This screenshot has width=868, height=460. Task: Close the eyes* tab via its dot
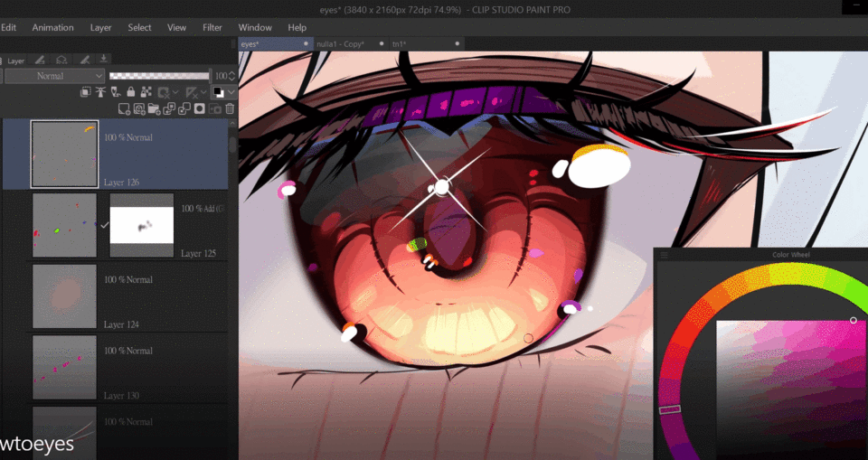pyautogui.click(x=306, y=43)
